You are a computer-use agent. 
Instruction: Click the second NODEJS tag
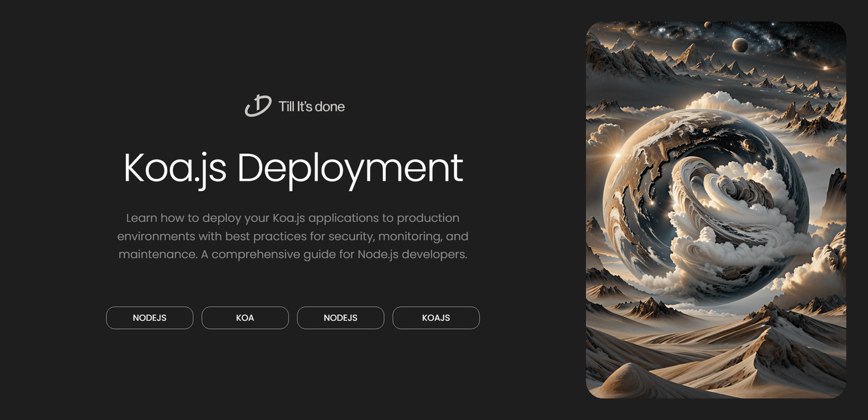point(341,318)
